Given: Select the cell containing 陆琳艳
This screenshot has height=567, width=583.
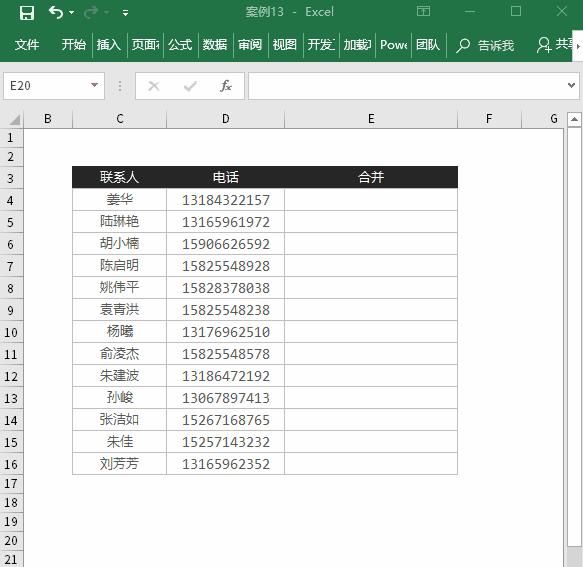Looking at the screenshot, I should coord(119,222).
